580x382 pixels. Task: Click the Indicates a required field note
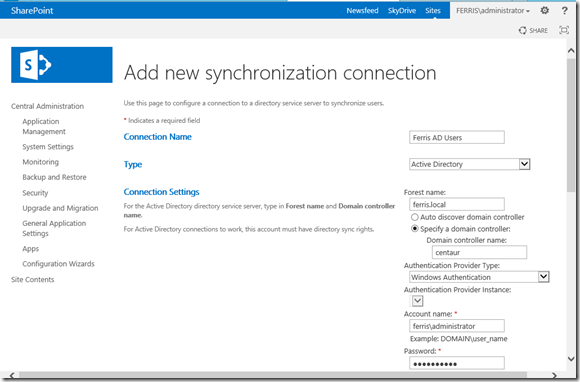[x=162, y=121]
